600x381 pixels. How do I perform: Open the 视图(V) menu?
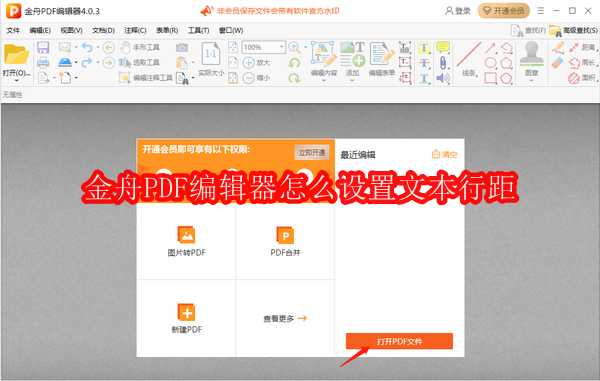point(72,30)
